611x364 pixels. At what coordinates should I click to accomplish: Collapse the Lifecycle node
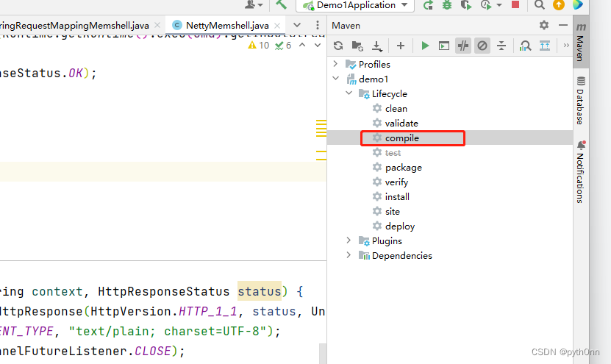(349, 93)
